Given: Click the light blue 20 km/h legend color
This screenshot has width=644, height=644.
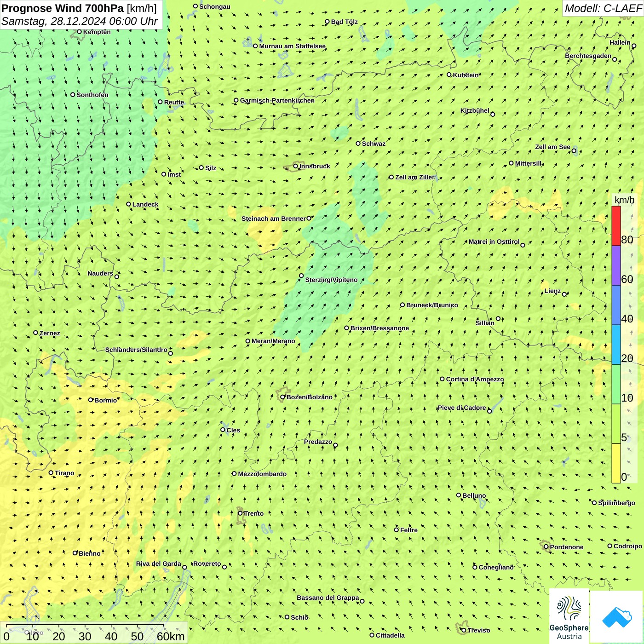Looking at the screenshot, I should click(x=616, y=345).
